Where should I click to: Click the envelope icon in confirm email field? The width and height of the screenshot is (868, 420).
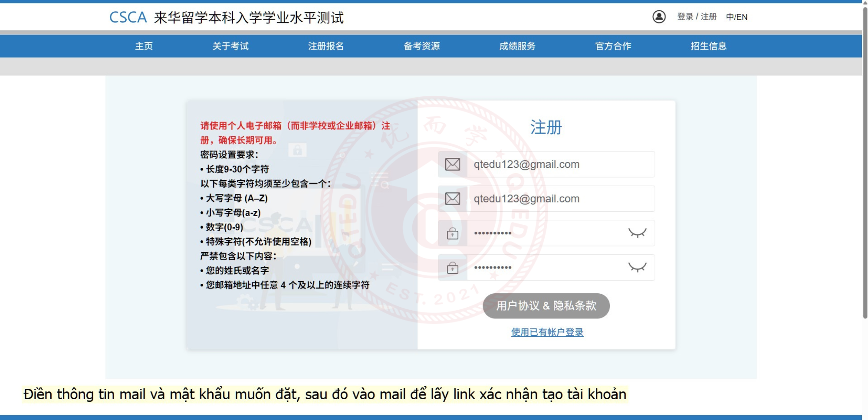click(x=452, y=199)
